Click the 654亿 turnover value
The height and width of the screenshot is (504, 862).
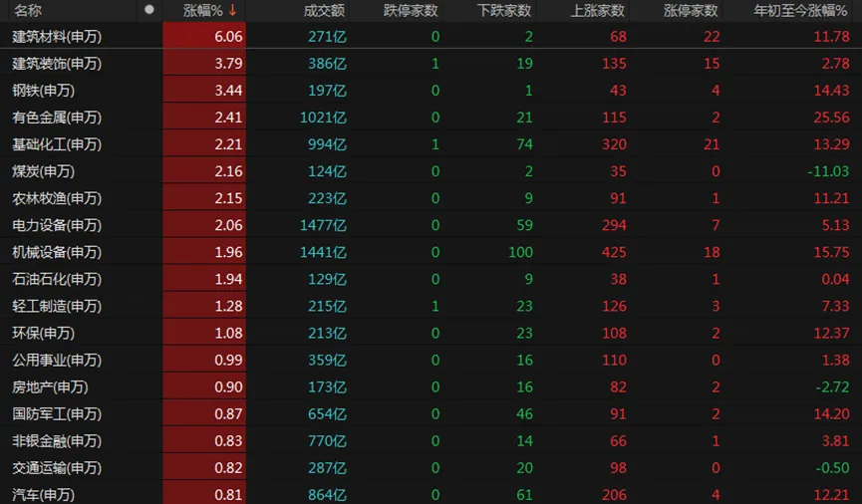pos(327,413)
